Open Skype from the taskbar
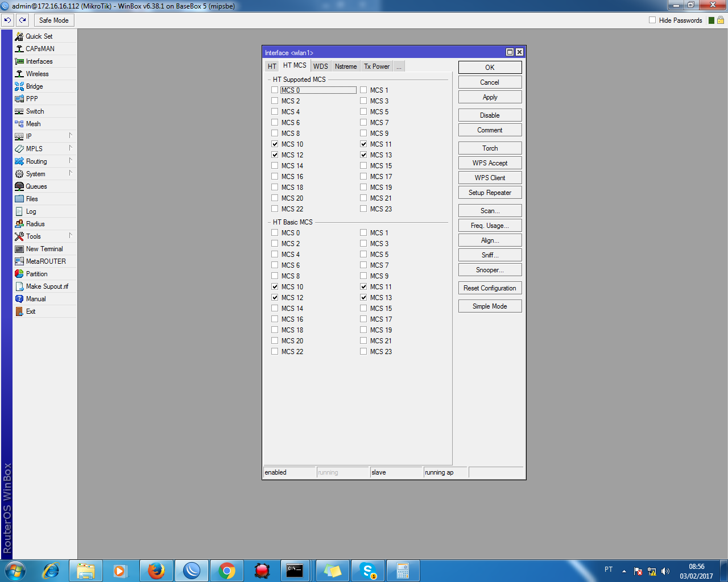This screenshot has width=728, height=582. [368, 571]
